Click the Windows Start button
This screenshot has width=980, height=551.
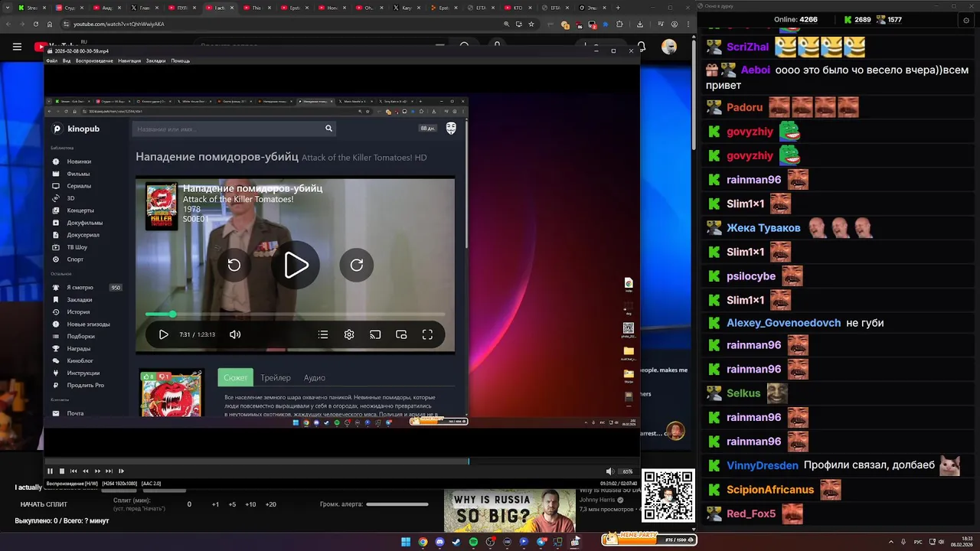coord(406,542)
